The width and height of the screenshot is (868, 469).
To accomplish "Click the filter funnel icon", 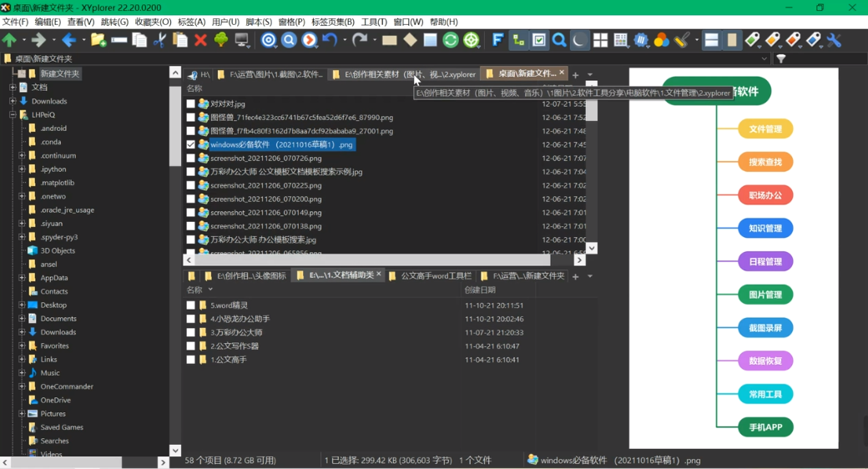I will [781, 59].
